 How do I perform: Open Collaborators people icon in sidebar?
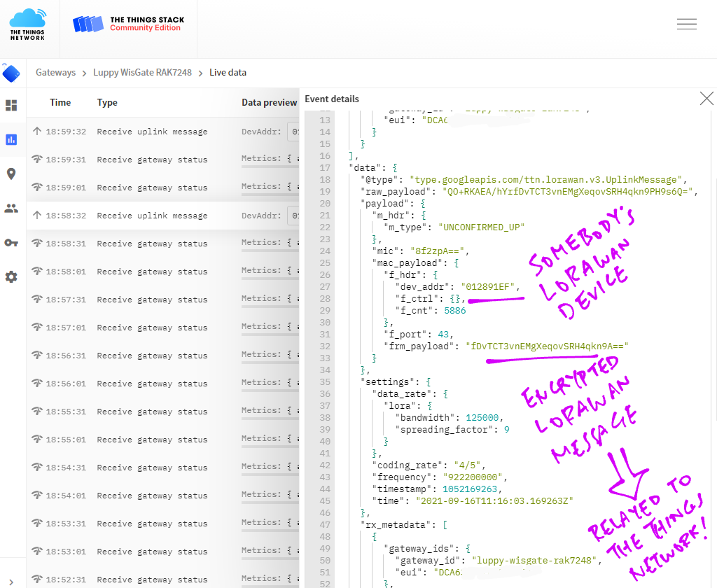(x=11, y=208)
